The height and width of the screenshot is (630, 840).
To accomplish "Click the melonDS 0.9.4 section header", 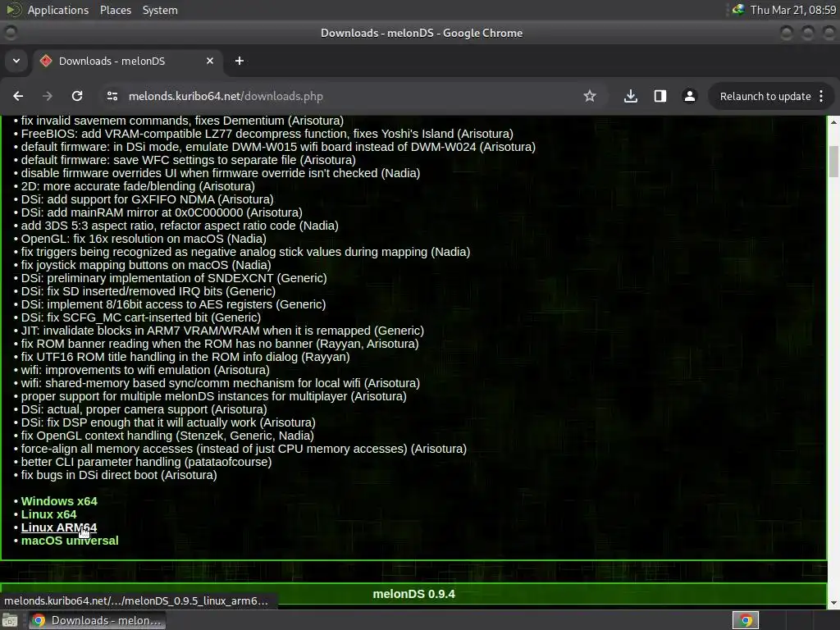I will [x=413, y=594].
